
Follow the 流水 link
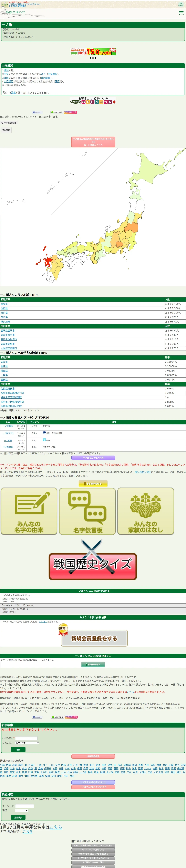point(13,93)
